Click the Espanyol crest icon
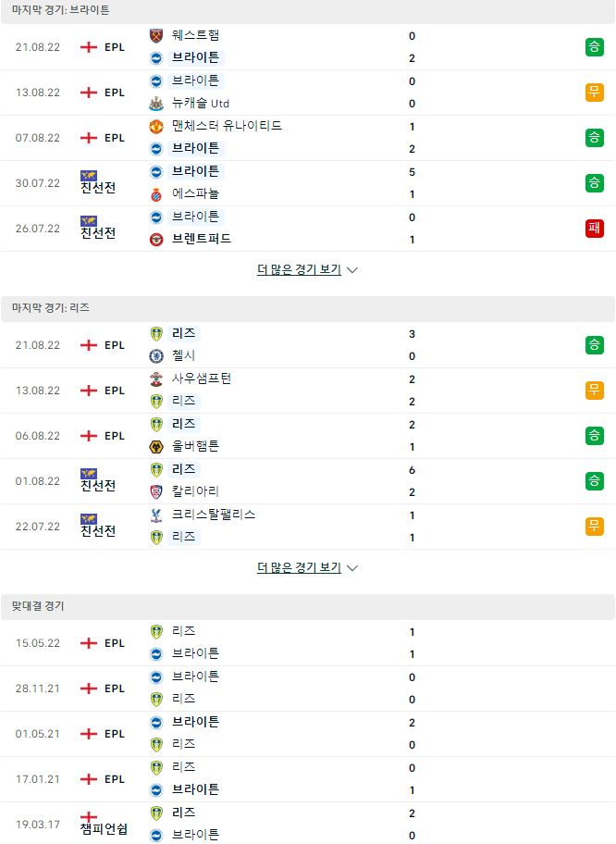Screen dimensions: 616x844 [156, 194]
